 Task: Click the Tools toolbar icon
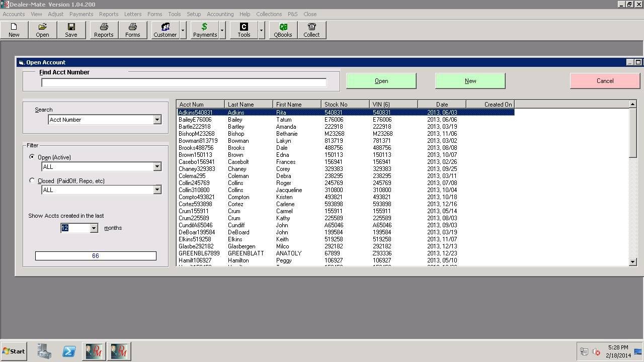coord(244,30)
